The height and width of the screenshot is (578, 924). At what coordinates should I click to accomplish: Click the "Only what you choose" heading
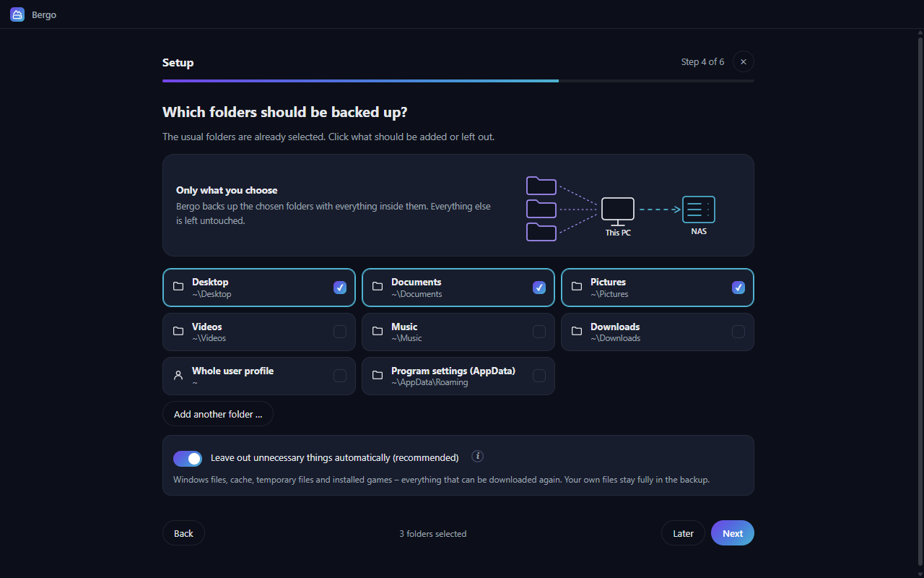(227, 190)
